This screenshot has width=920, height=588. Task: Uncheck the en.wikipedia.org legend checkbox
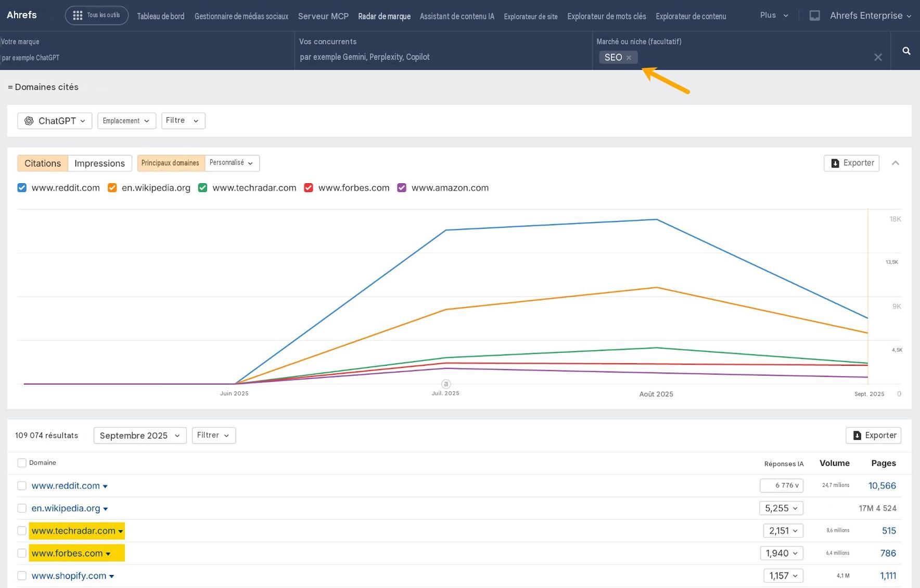(x=112, y=188)
